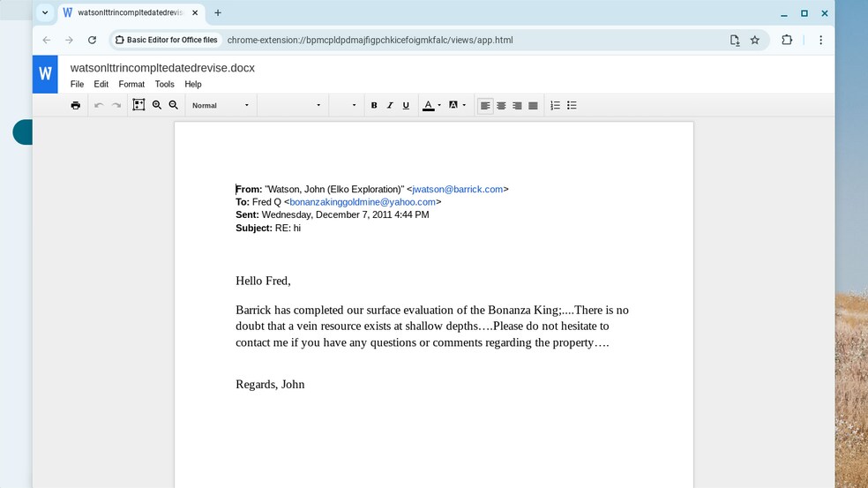The height and width of the screenshot is (488, 868).
Task: Click the 'Regards, John' closing line
Action: click(270, 385)
